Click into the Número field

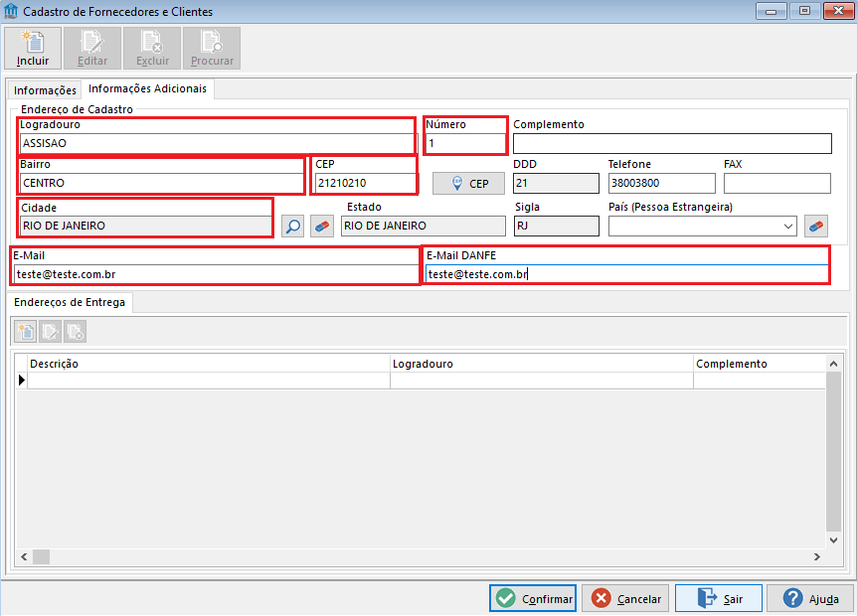(465, 143)
